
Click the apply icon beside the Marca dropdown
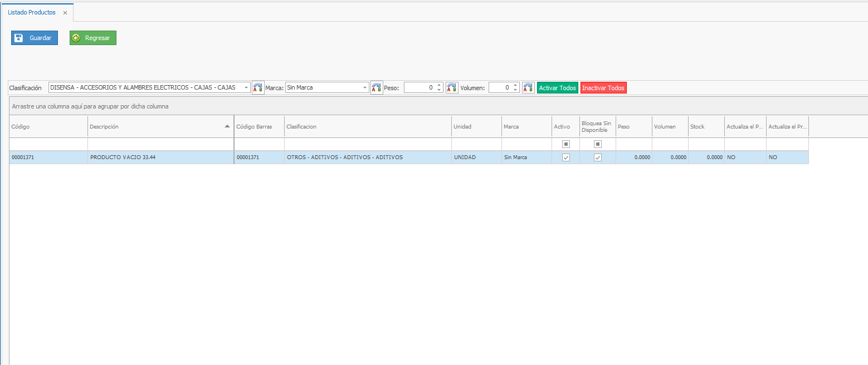point(377,88)
